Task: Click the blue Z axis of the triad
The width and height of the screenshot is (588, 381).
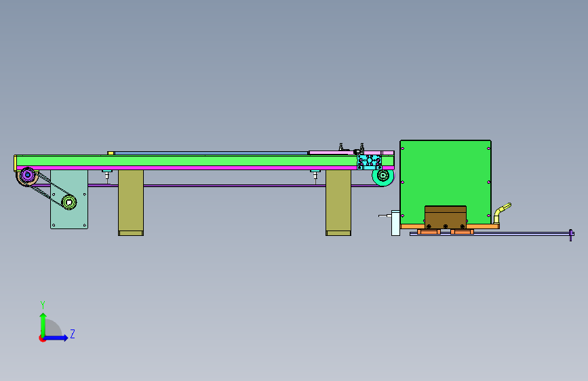Action: coord(56,338)
